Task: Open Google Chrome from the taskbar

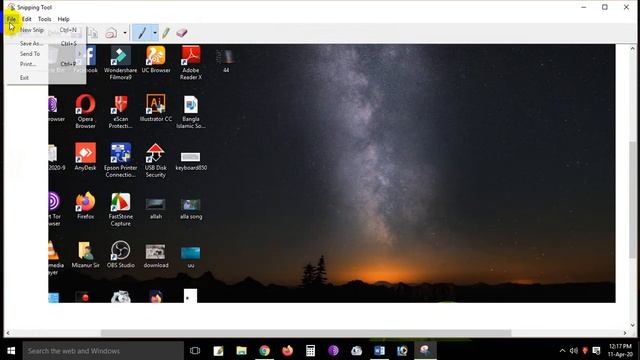Action: (x=264, y=351)
